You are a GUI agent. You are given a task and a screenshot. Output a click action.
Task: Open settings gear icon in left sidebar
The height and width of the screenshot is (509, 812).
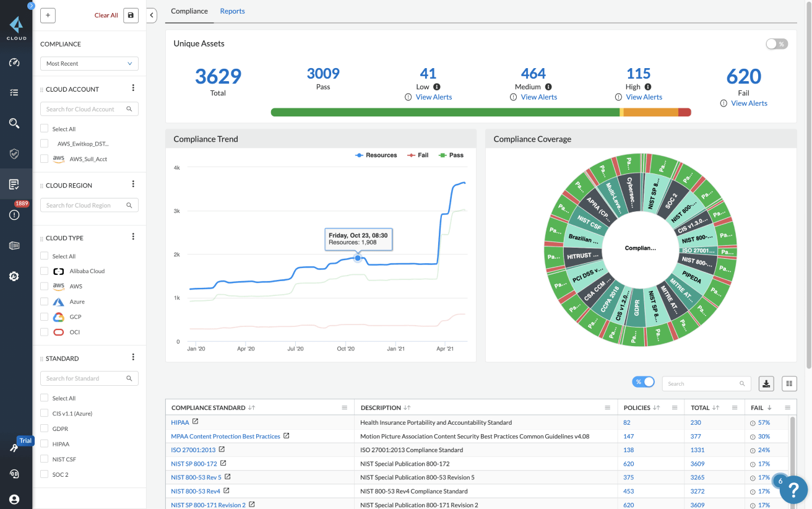coord(14,276)
